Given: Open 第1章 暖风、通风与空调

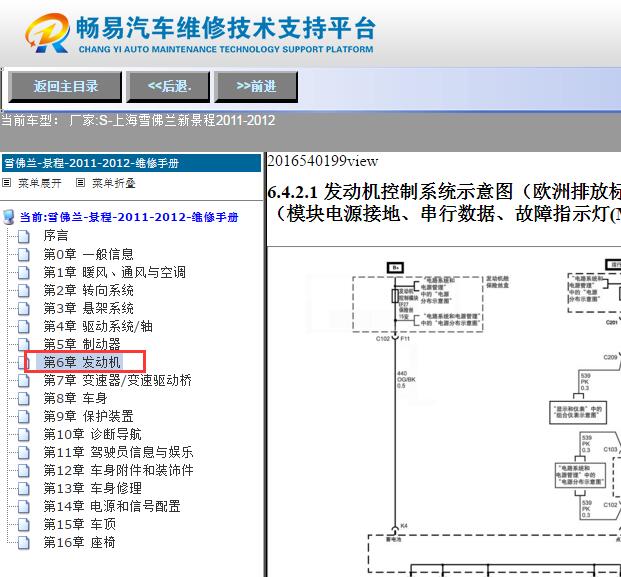Looking at the screenshot, I should (x=114, y=272).
